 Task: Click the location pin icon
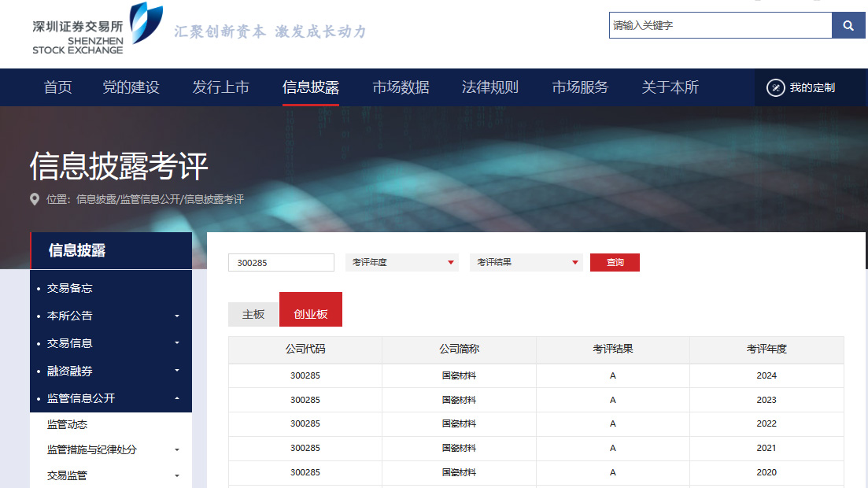35,199
